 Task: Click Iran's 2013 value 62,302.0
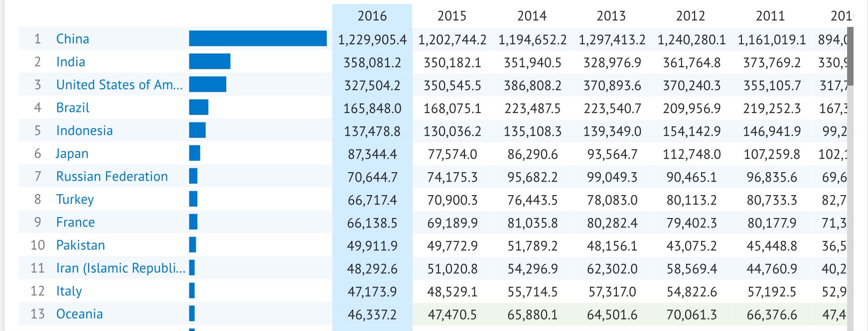(612, 269)
